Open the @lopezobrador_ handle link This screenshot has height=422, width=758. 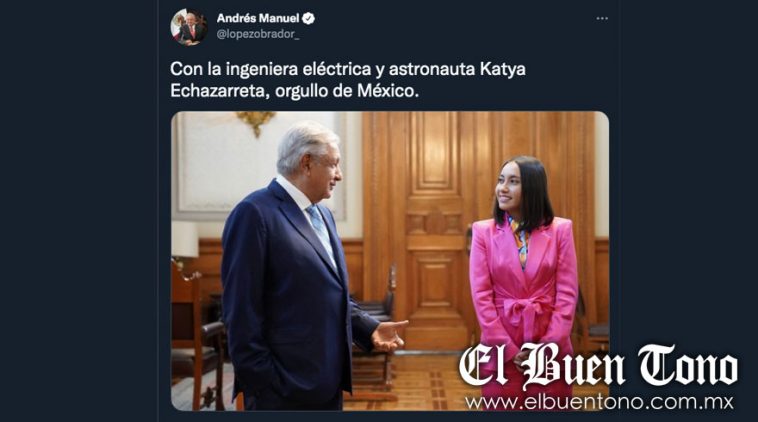(x=258, y=34)
